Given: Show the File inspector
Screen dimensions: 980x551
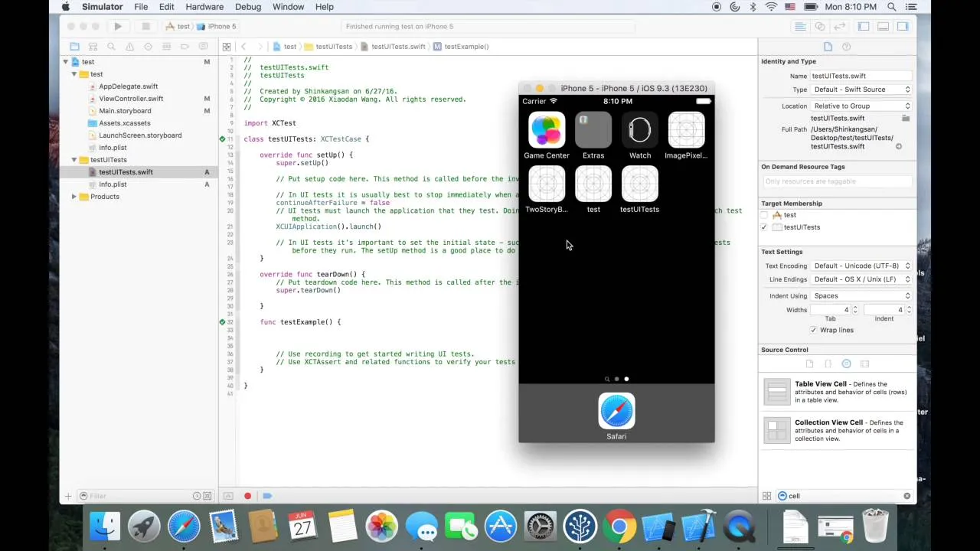Looking at the screenshot, I should coord(828,47).
